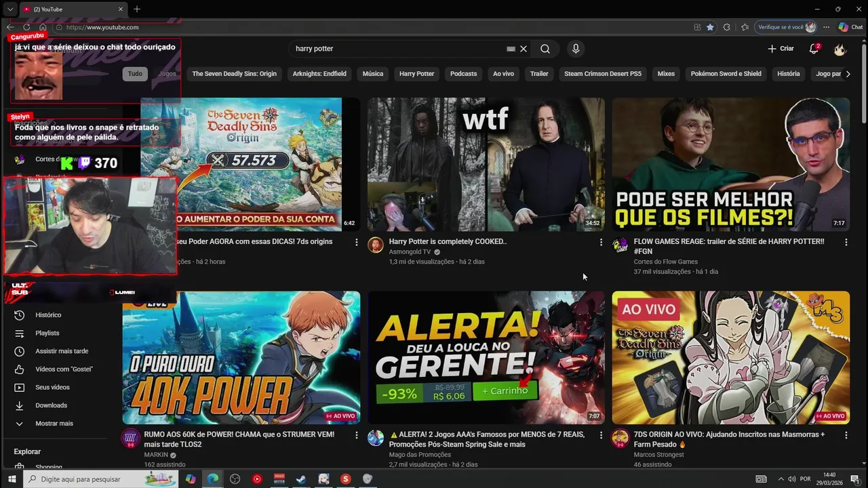Open Asmongold TV channel link

coord(410,252)
